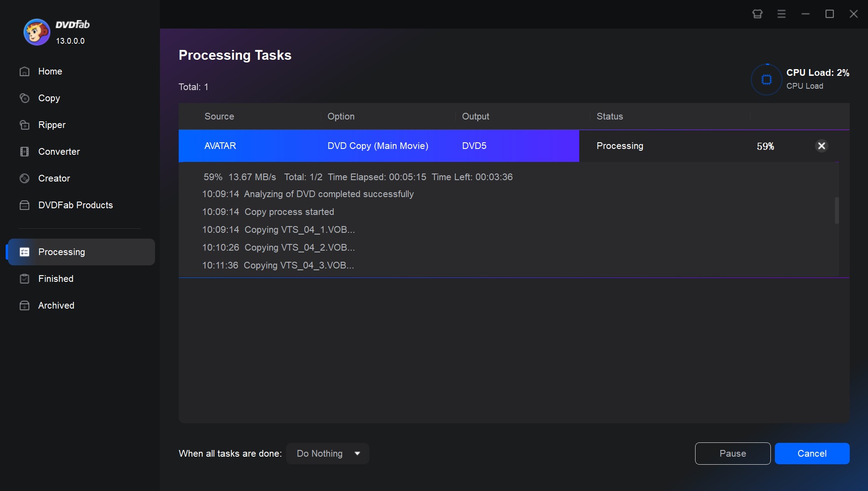Expand the hamburger menu options
Viewport: 868px width, 491px height.
coord(782,12)
